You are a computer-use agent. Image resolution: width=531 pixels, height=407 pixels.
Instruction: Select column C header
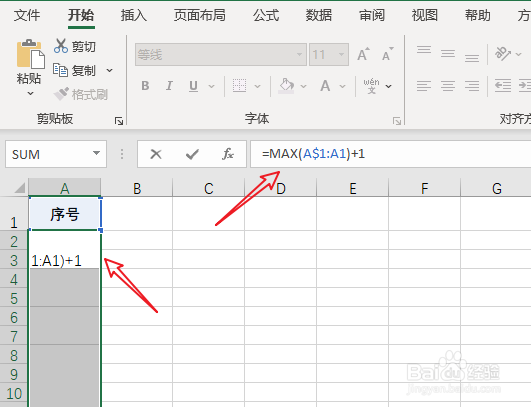pos(209,188)
